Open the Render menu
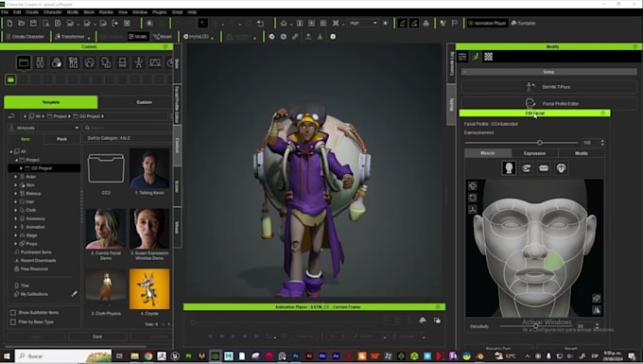This screenshot has height=364, width=643. click(x=106, y=12)
